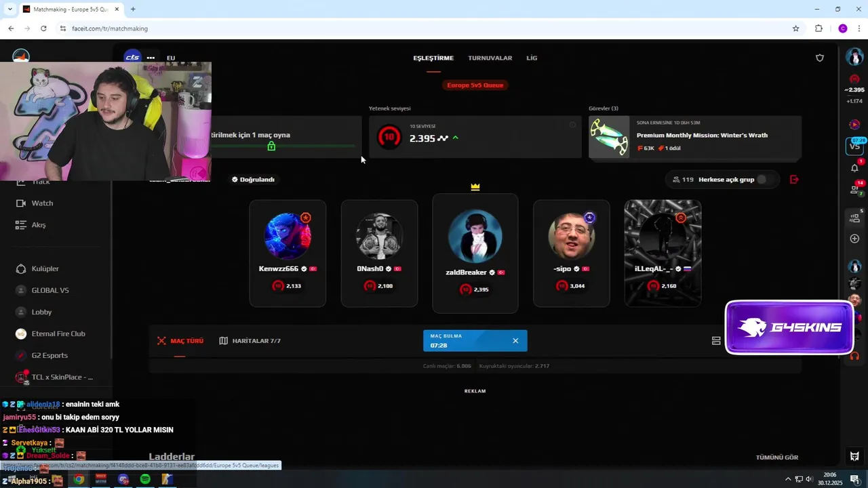Select the Europe 5v5 Queue pill
This screenshot has width=868, height=488.
pyautogui.click(x=475, y=85)
